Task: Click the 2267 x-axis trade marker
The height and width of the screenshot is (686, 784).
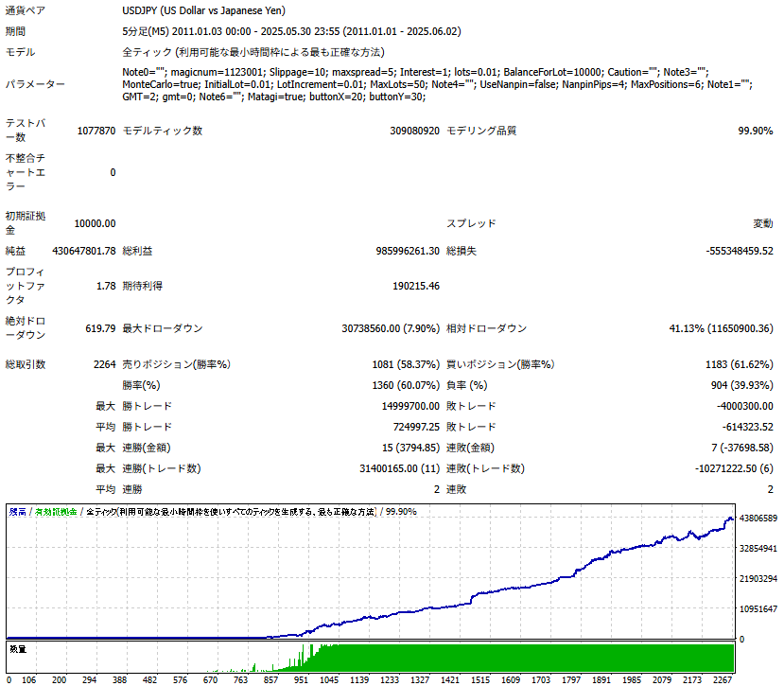Action: (723, 679)
